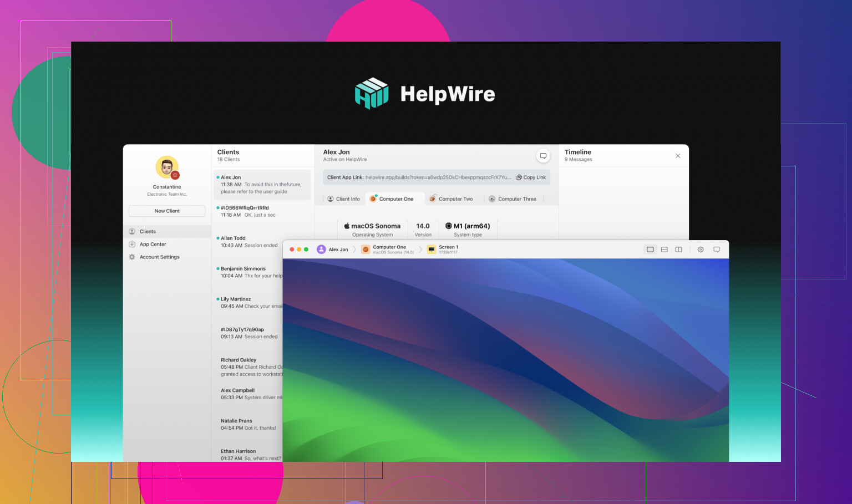Open App Center in the sidebar
Screen dimensions: 852x504
[153, 245]
